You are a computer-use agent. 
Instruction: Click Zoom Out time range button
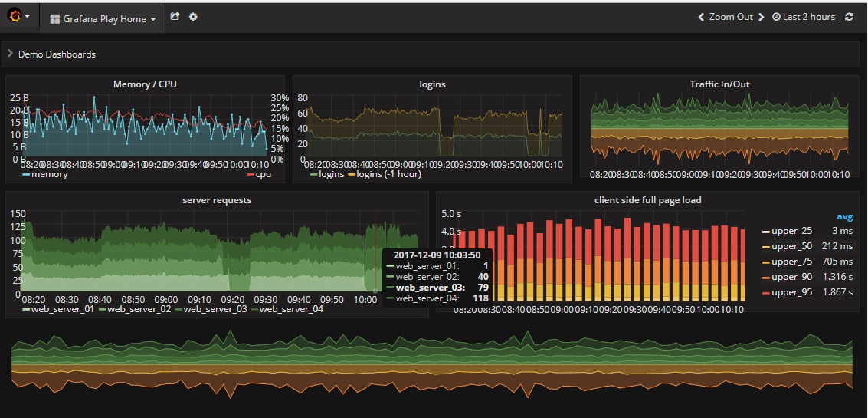click(x=731, y=17)
